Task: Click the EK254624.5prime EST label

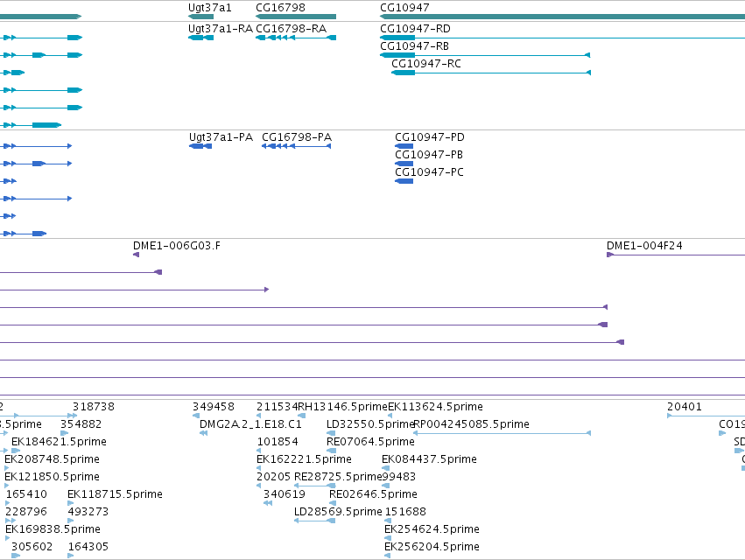Action: (x=432, y=529)
